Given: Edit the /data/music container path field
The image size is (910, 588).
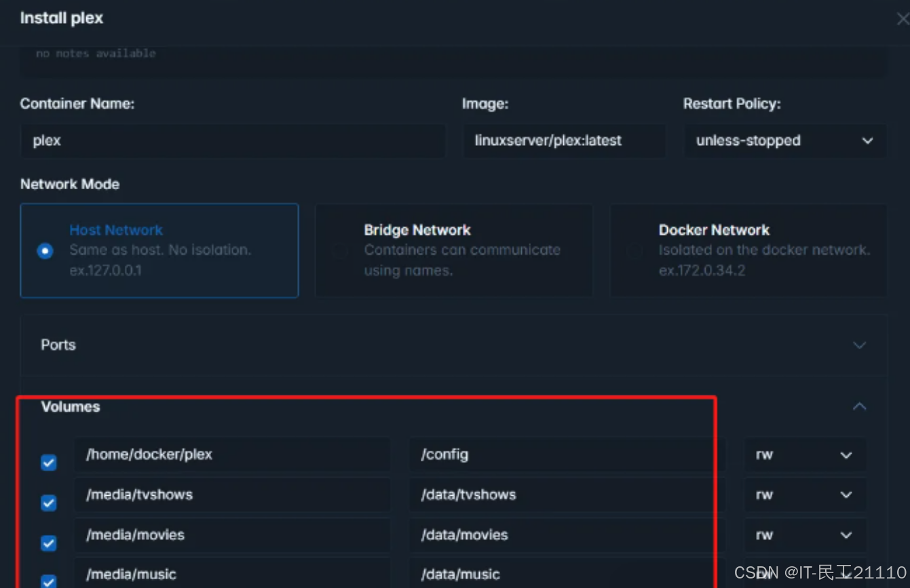Looking at the screenshot, I should [567, 573].
